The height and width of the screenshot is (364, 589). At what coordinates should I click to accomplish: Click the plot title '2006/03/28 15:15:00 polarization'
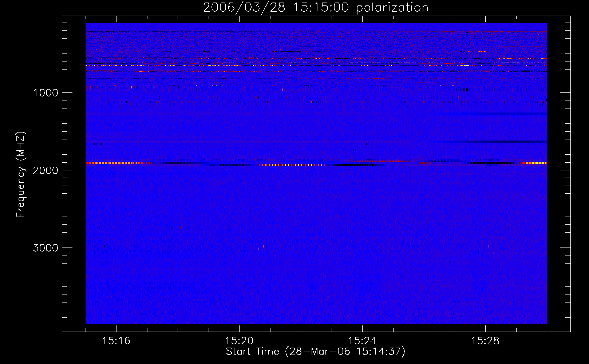(316, 7)
